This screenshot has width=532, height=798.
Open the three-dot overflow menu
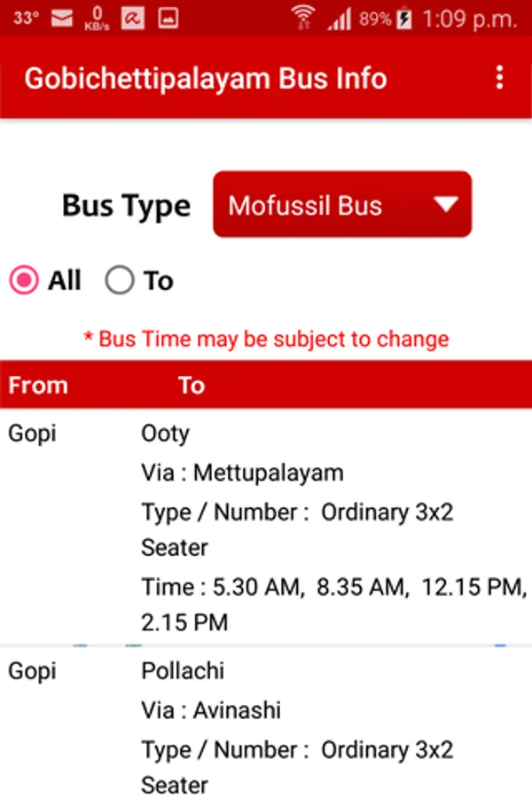[500, 77]
